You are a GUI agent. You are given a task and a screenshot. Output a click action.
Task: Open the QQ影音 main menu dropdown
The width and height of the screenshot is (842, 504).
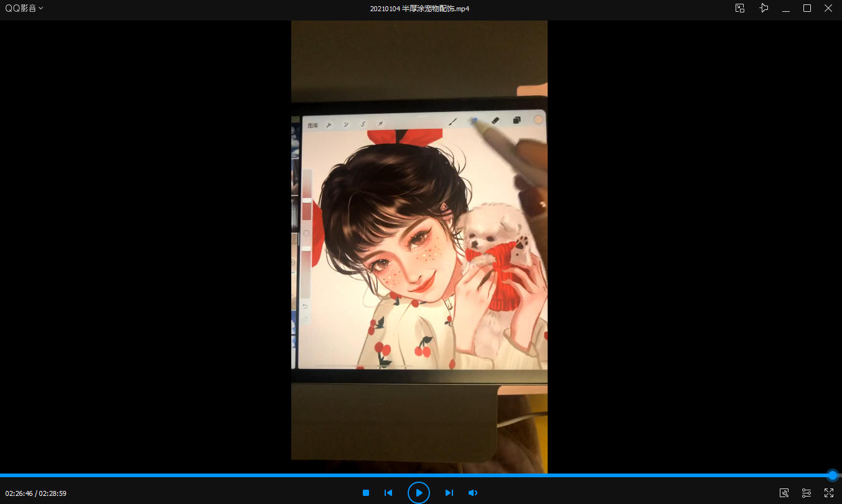point(24,8)
